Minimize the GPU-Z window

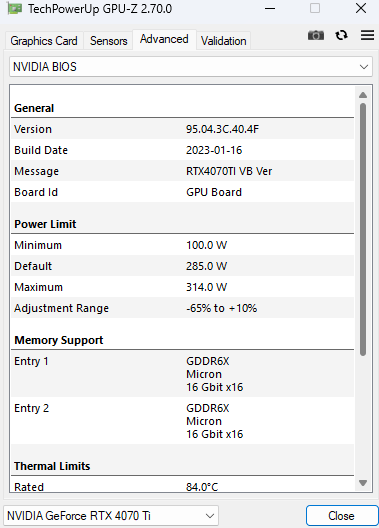pyautogui.click(x=270, y=8)
